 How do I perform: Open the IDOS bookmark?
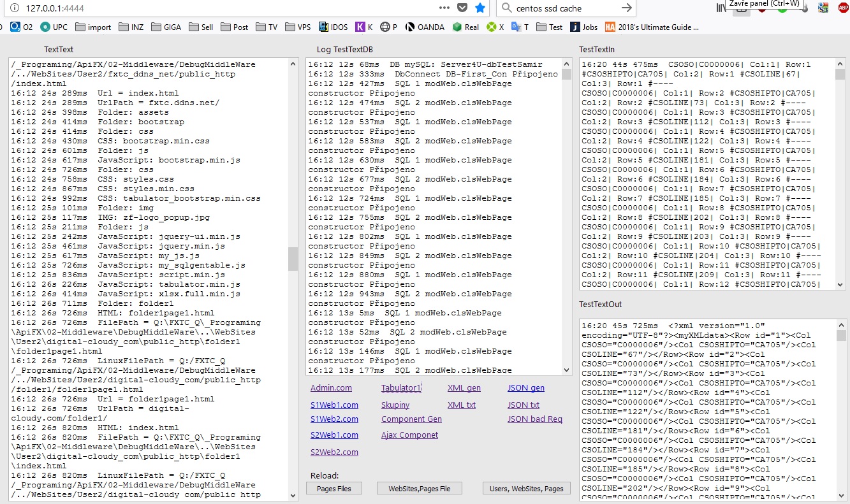click(x=333, y=27)
